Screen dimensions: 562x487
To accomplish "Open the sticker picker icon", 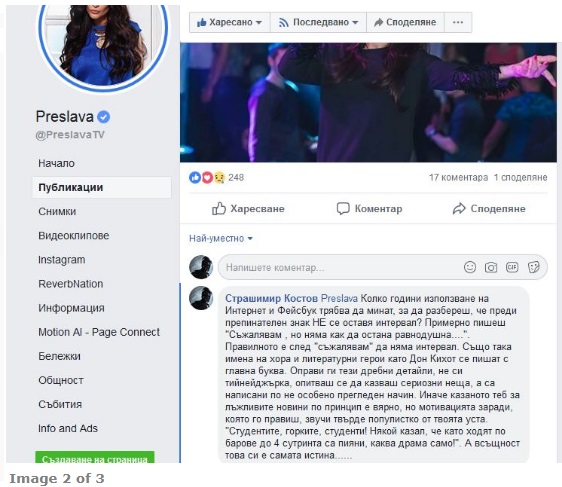I will click(533, 267).
